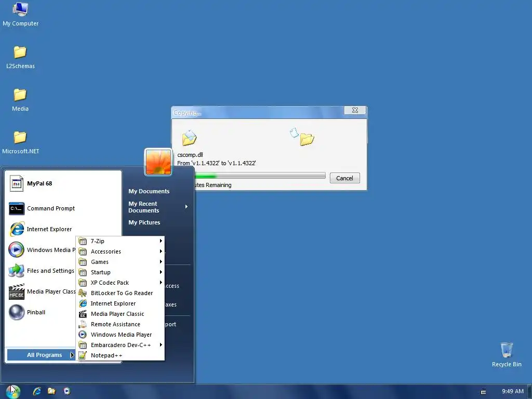Expand the XP Codec Pack submenu

[x=121, y=283]
